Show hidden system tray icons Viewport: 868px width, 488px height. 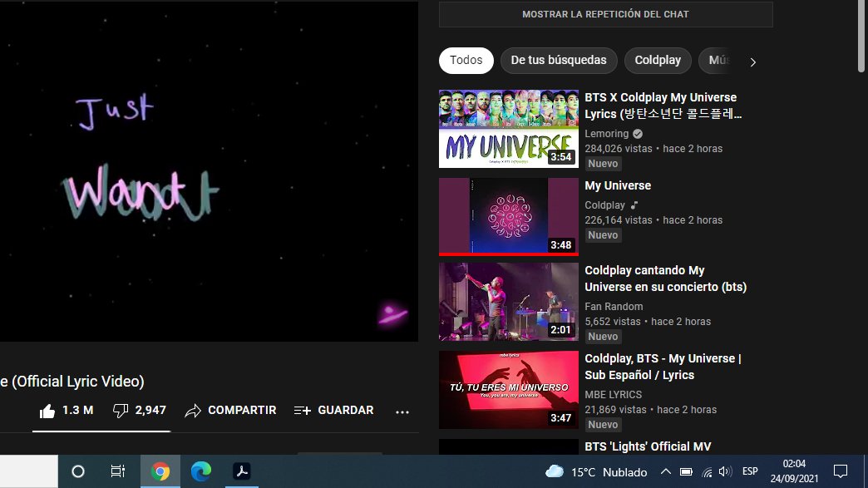(666, 472)
